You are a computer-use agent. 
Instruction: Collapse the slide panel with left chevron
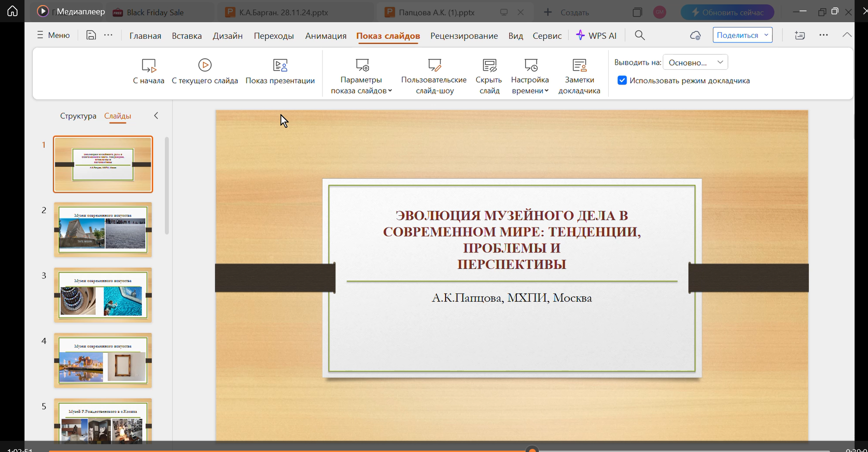tap(156, 116)
